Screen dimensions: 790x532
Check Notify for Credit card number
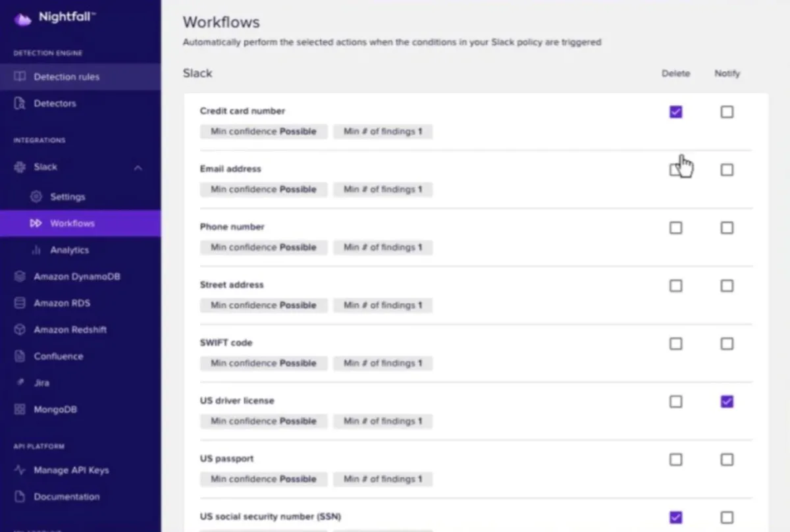point(727,112)
